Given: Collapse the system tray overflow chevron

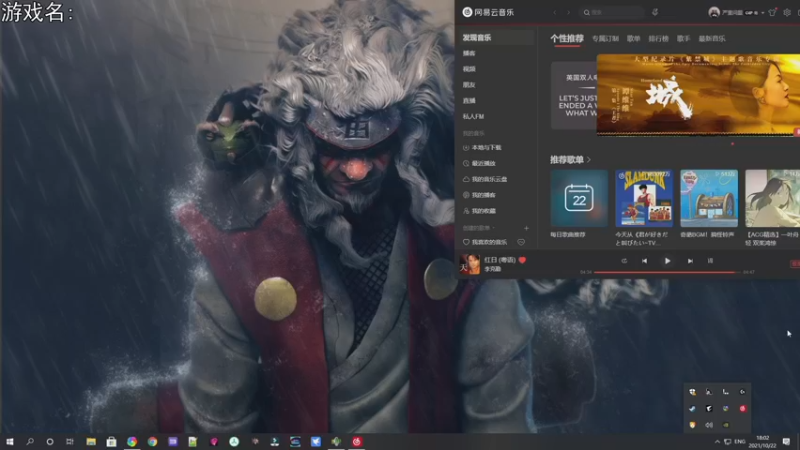Looking at the screenshot, I should 717,441.
